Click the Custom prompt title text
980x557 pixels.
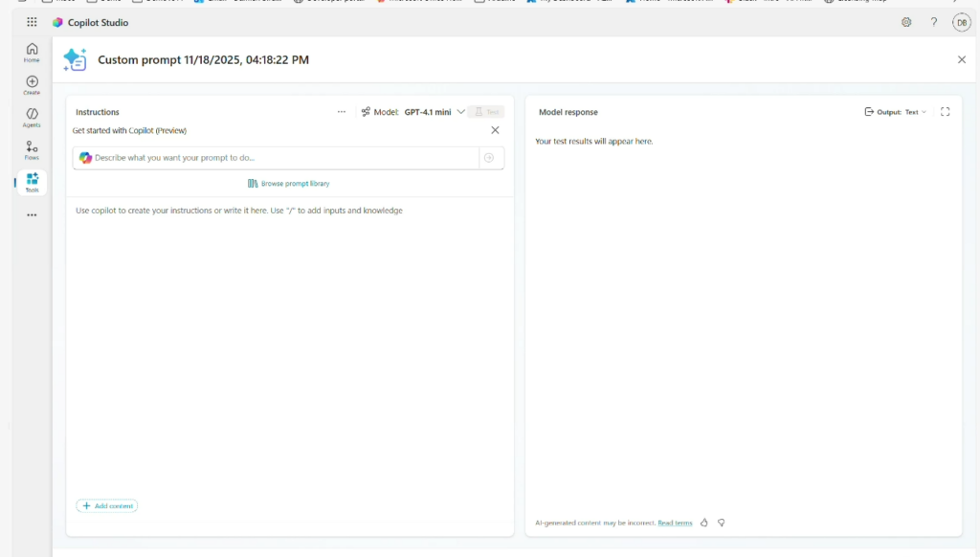pos(203,60)
